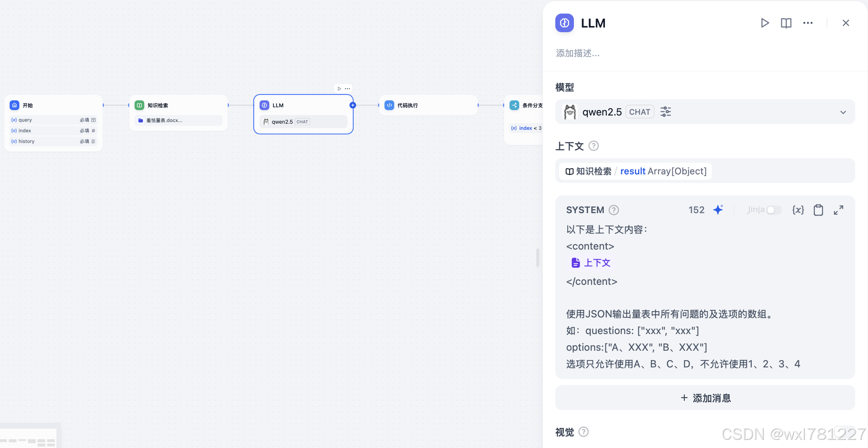Click the system prompt text area
The width and height of the screenshot is (868, 448).
click(x=705, y=296)
